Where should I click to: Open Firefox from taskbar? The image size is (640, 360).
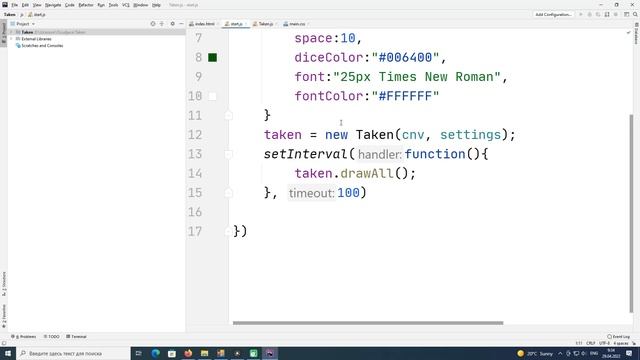pos(188,353)
